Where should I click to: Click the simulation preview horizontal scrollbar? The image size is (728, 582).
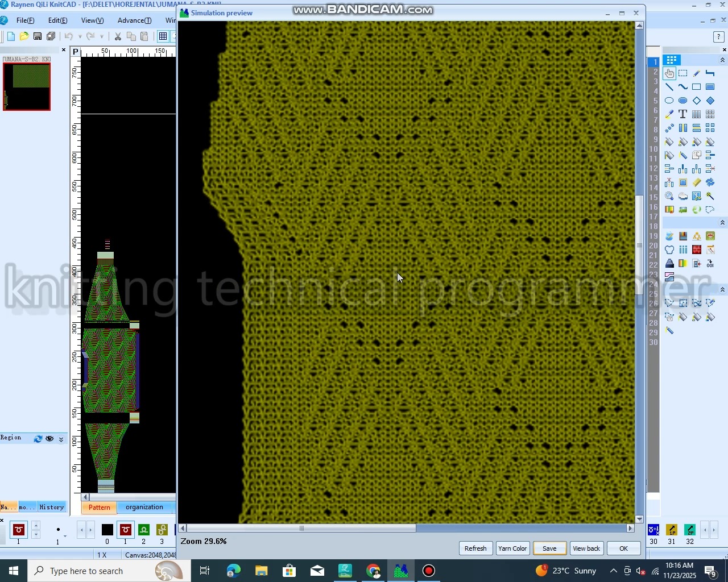pos(301,529)
